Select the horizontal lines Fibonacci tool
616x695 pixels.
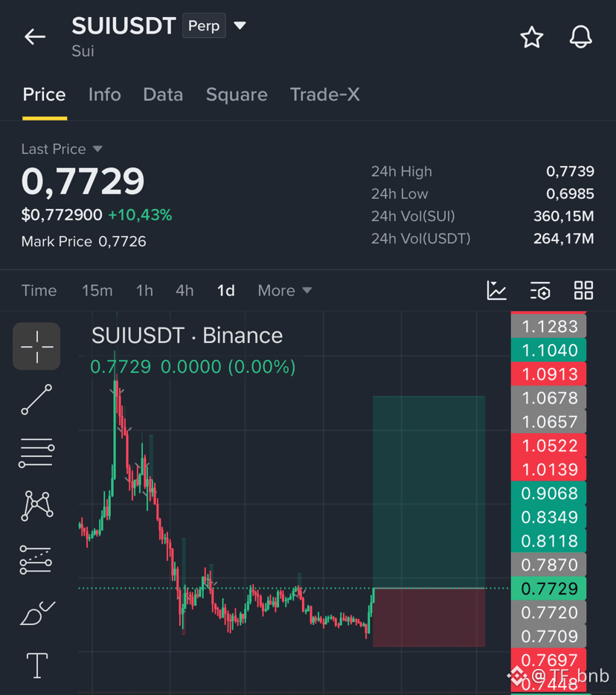click(x=36, y=452)
